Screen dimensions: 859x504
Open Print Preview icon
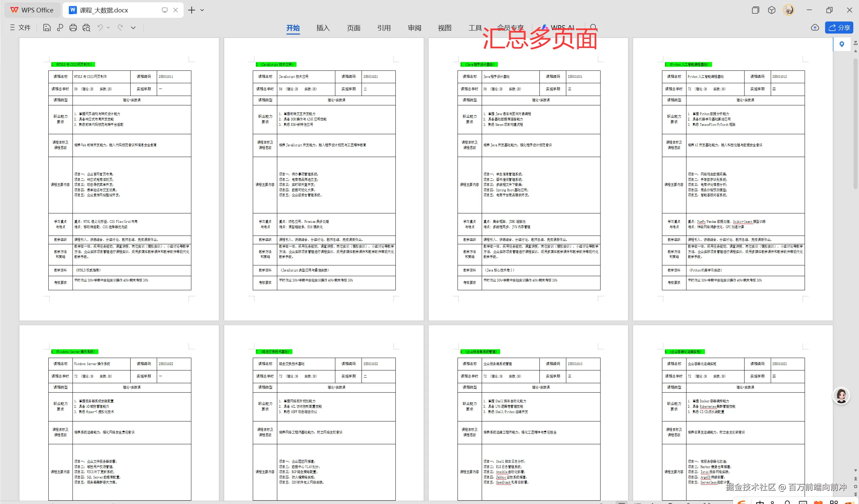pyautogui.click(x=86, y=28)
